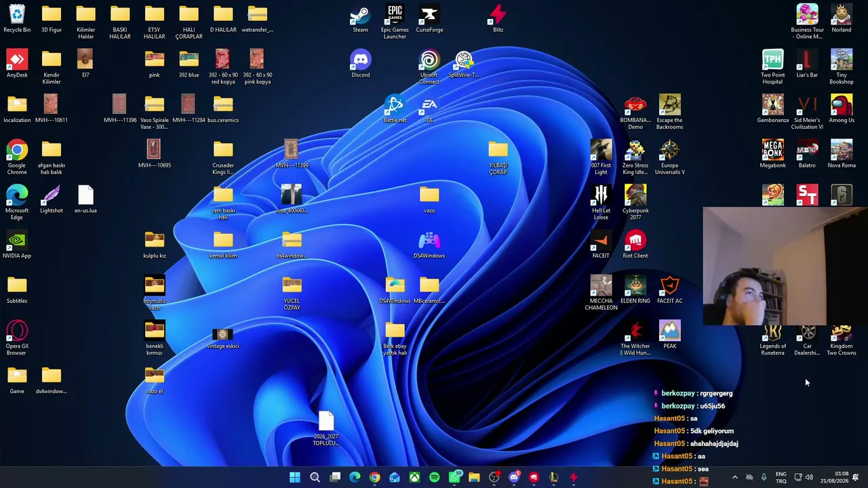
Task: Click the Lightshot desktop icon
Action: pyautogui.click(x=52, y=200)
